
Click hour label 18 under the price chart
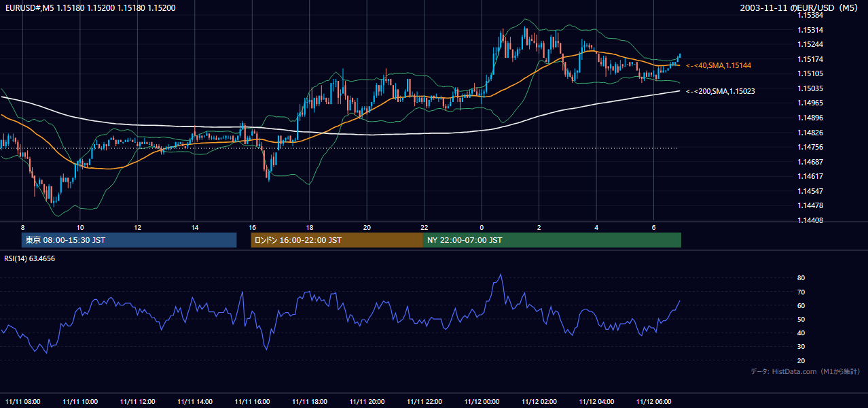click(x=310, y=227)
